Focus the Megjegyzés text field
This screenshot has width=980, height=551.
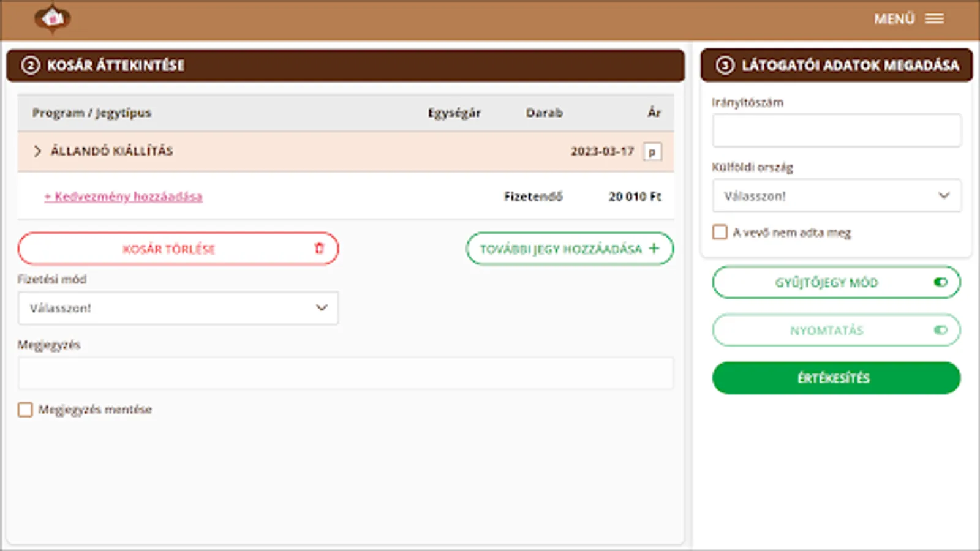click(x=345, y=373)
